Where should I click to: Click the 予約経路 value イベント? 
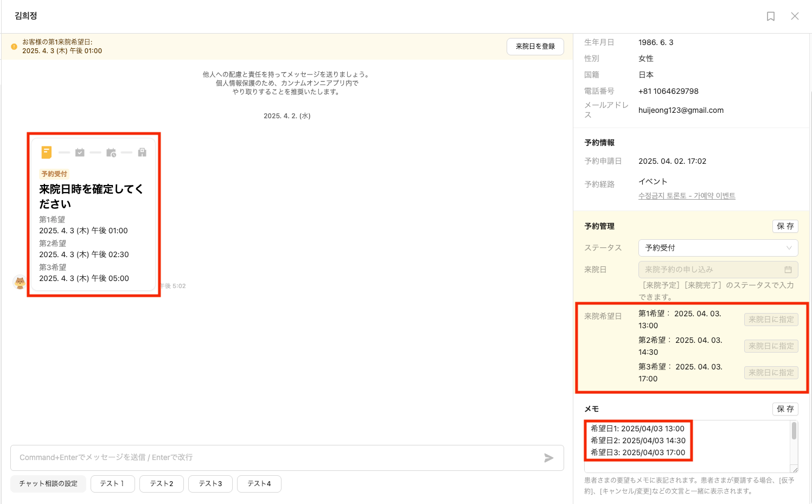click(653, 182)
